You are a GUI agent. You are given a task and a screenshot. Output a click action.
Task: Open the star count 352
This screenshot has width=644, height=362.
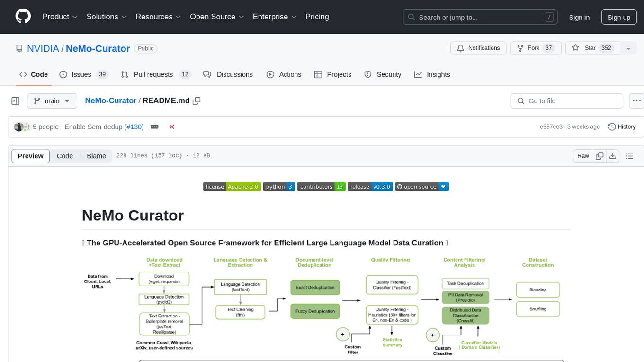coord(606,48)
